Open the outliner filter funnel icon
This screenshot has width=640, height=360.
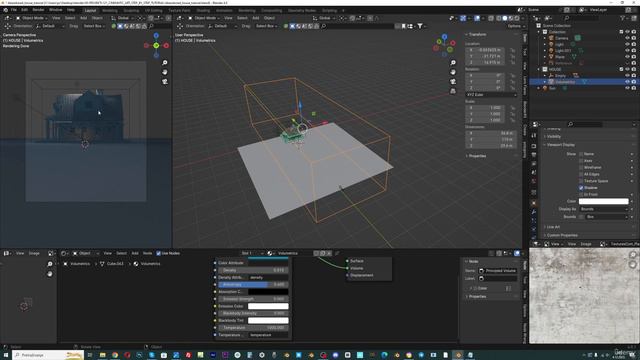point(622,18)
